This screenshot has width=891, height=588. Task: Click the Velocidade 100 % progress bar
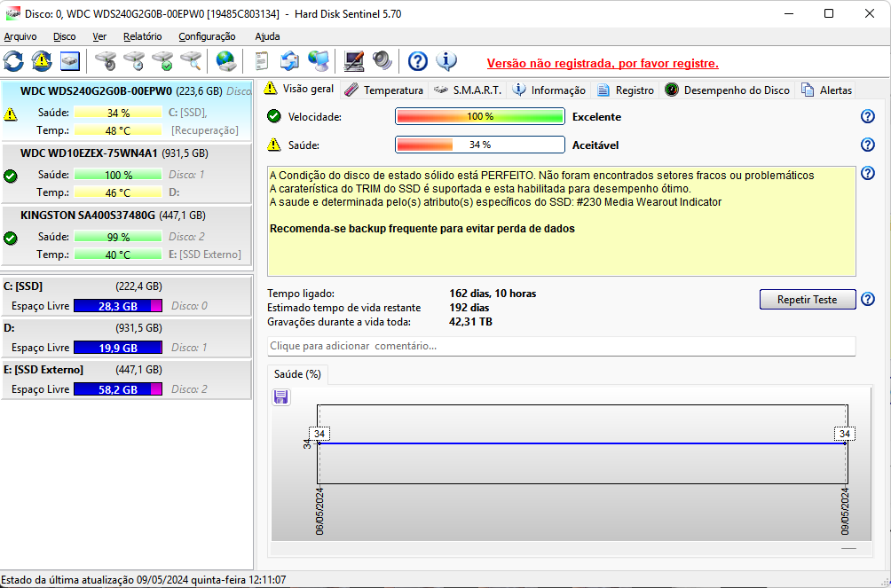click(480, 116)
